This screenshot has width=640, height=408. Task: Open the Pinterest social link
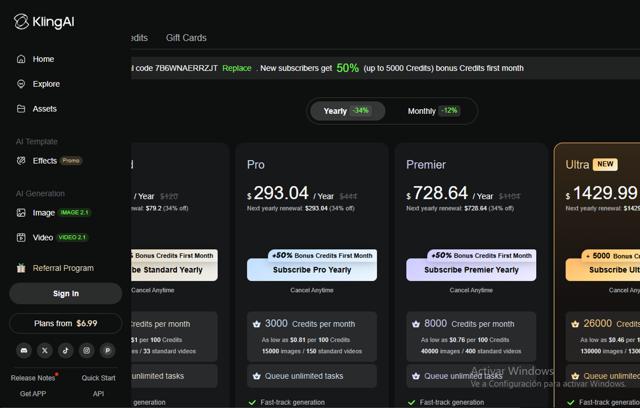[108, 350]
